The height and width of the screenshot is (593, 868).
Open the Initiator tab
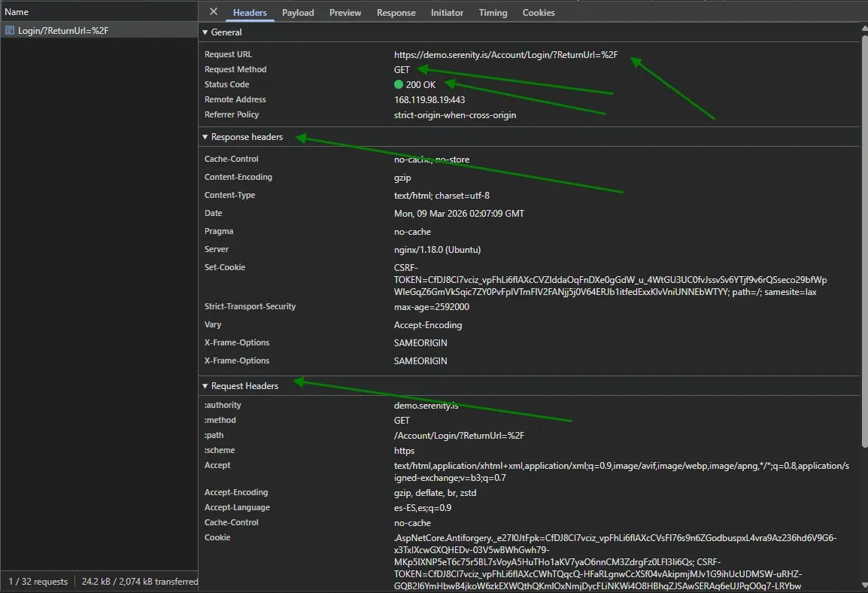point(447,12)
